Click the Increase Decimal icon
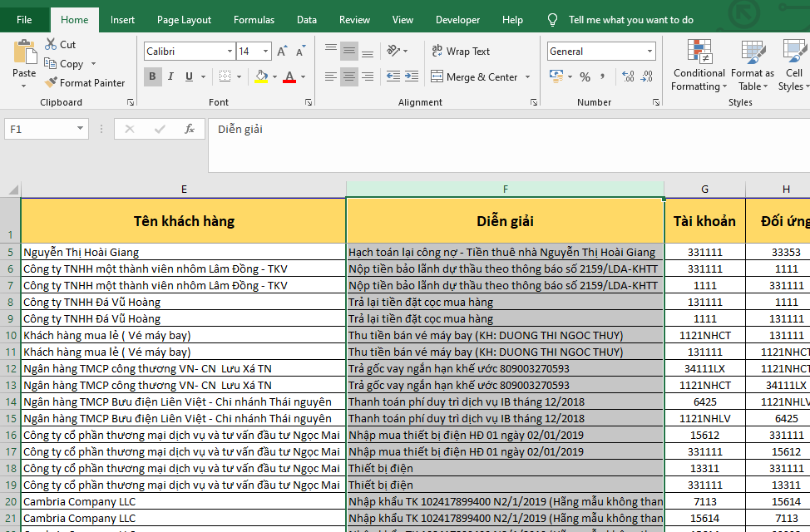This screenshot has width=810, height=532. (x=626, y=77)
